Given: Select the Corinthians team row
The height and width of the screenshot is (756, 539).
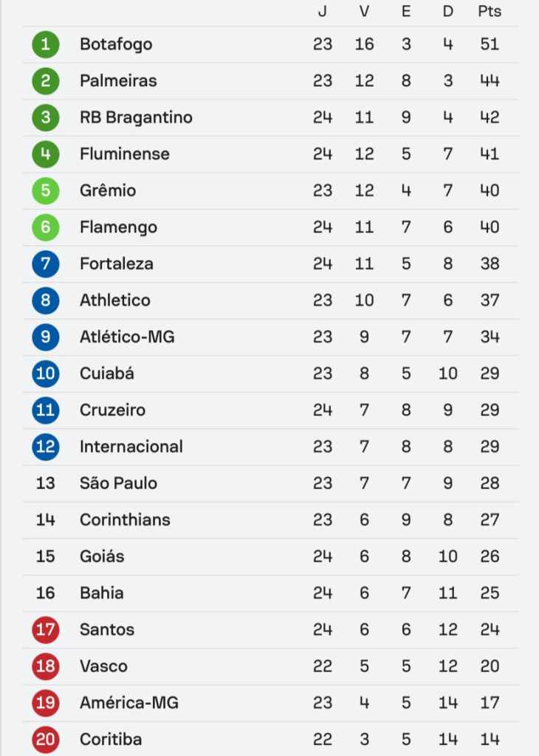Looking at the screenshot, I should coord(270,520).
